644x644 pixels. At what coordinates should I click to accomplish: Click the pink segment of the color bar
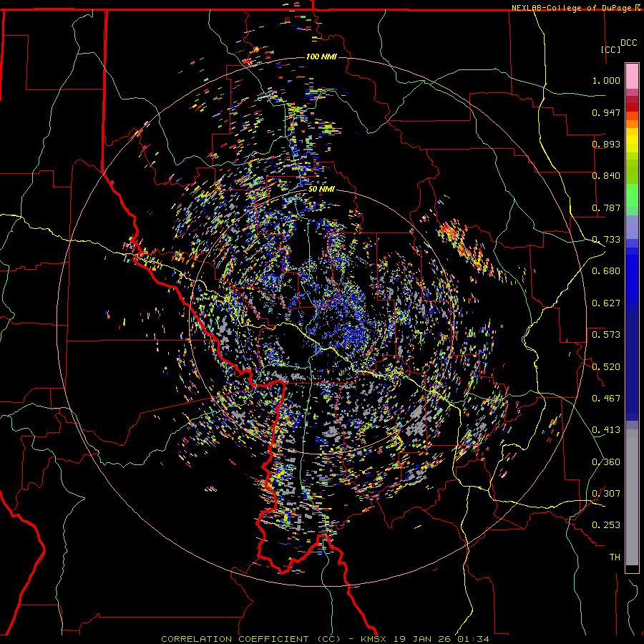point(632,77)
